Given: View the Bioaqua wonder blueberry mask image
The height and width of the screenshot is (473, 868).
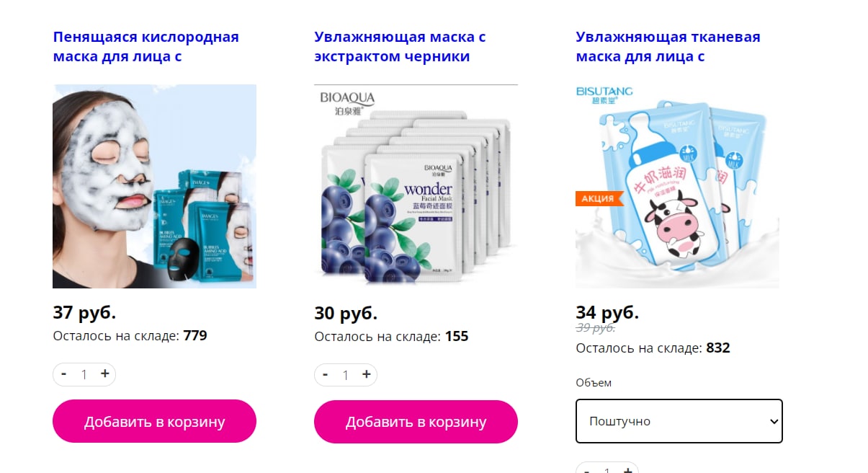Looking at the screenshot, I should click(x=416, y=186).
